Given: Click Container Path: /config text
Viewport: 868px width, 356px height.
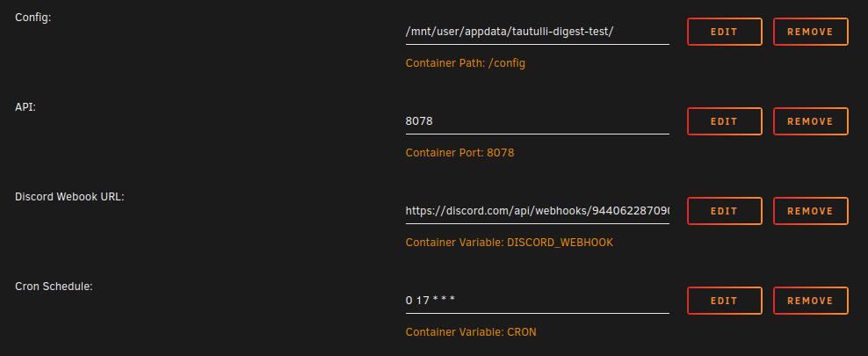Looking at the screenshot, I should tap(466, 63).
